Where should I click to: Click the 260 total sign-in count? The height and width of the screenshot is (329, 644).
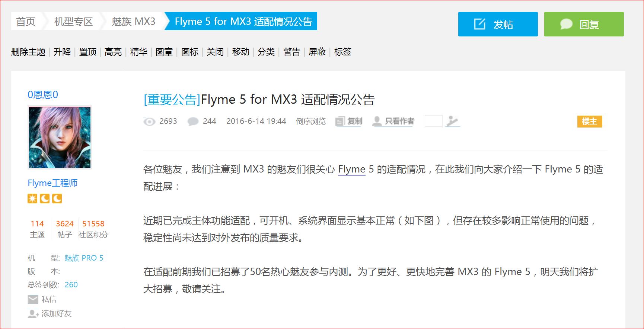(71, 285)
